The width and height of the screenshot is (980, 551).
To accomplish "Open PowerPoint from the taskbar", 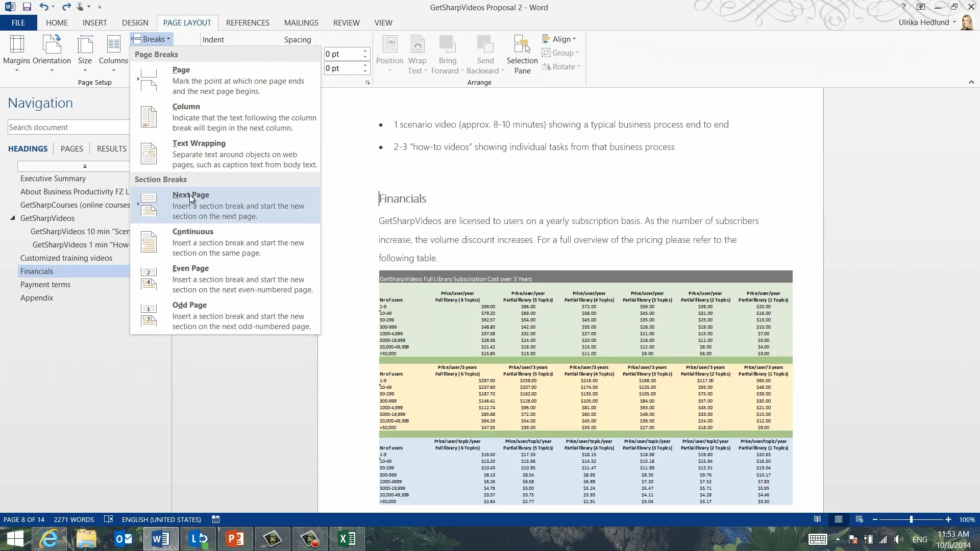I will click(x=235, y=539).
